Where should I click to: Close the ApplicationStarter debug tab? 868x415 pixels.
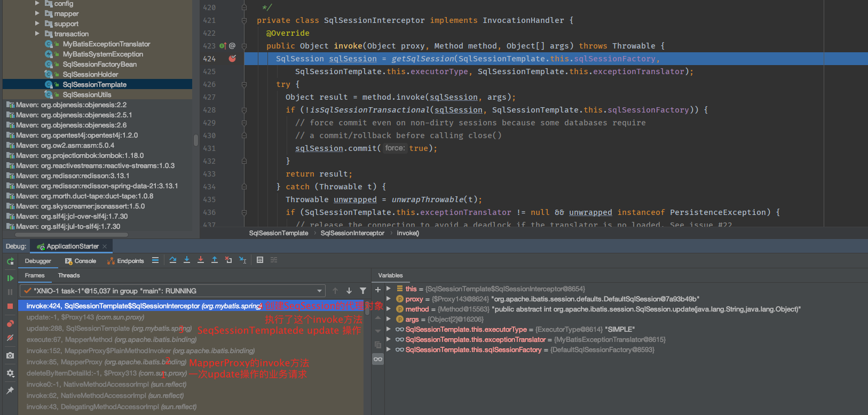coord(105,246)
